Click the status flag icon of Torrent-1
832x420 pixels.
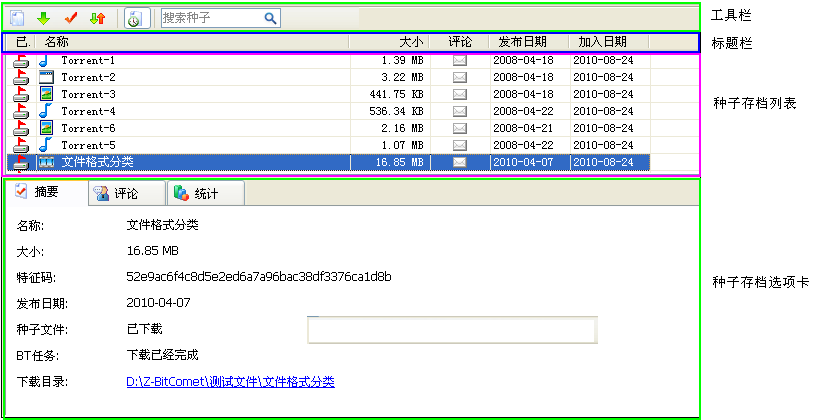click(x=21, y=60)
